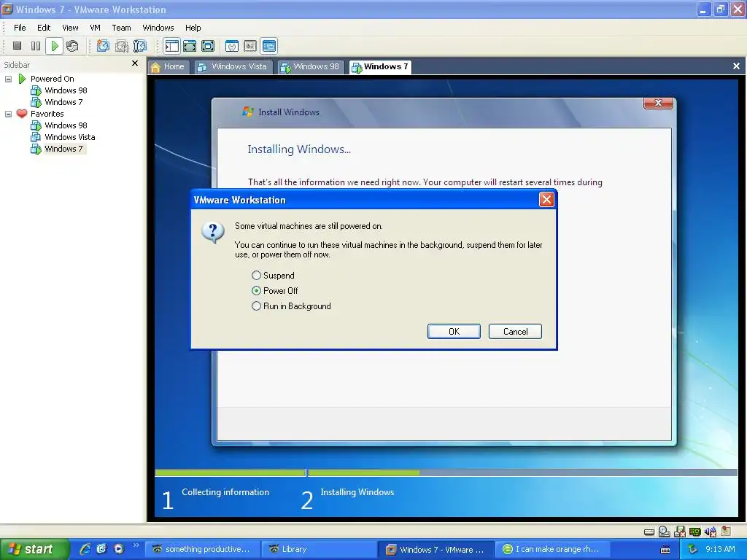The height and width of the screenshot is (560, 747).
Task: Click the floppy drive status icon
Action: pyautogui.click(x=680, y=532)
